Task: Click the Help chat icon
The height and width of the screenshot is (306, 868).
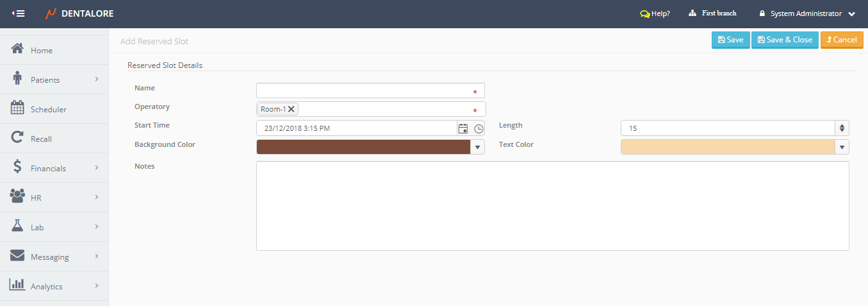Action: tap(644, 13)
